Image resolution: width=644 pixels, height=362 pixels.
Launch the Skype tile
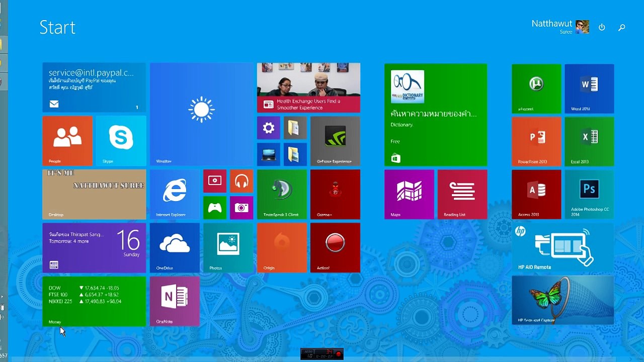pyautogui.click(x=121, y=141)
